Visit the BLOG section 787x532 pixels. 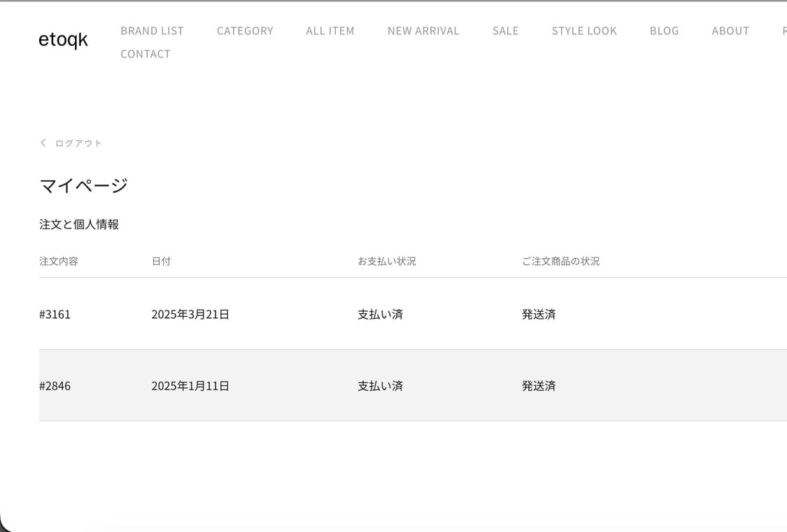[x=664, y=31]
